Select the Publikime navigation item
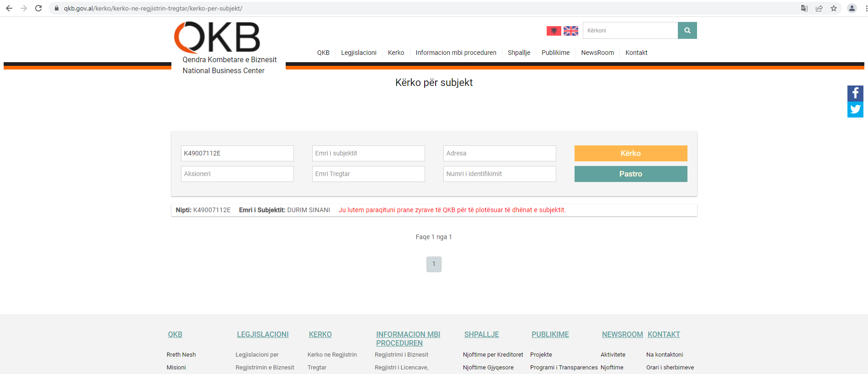Screen dimensions: 868x374 (x=555, y=53)
